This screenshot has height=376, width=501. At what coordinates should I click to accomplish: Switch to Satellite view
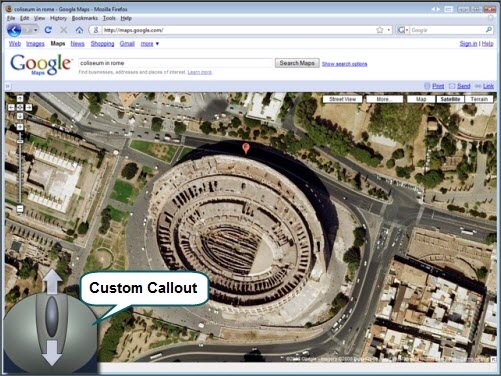coord(450,99)
